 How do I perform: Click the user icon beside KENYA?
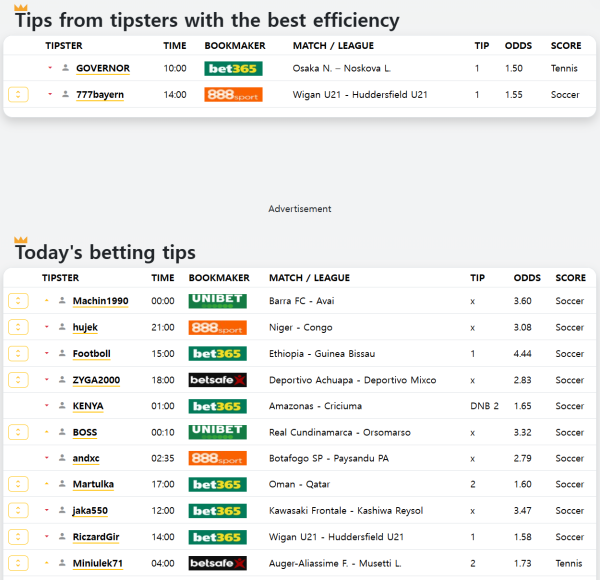click(x=62, y=406)
